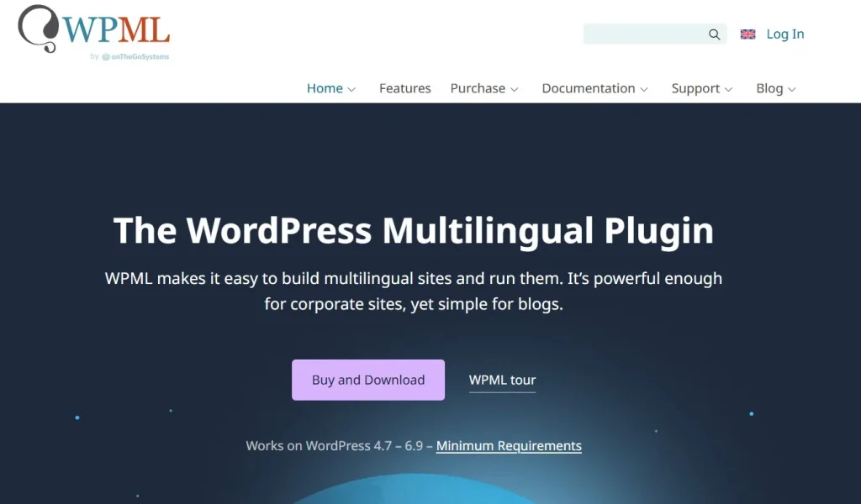Open the Support menu label

tap(695, 88)
